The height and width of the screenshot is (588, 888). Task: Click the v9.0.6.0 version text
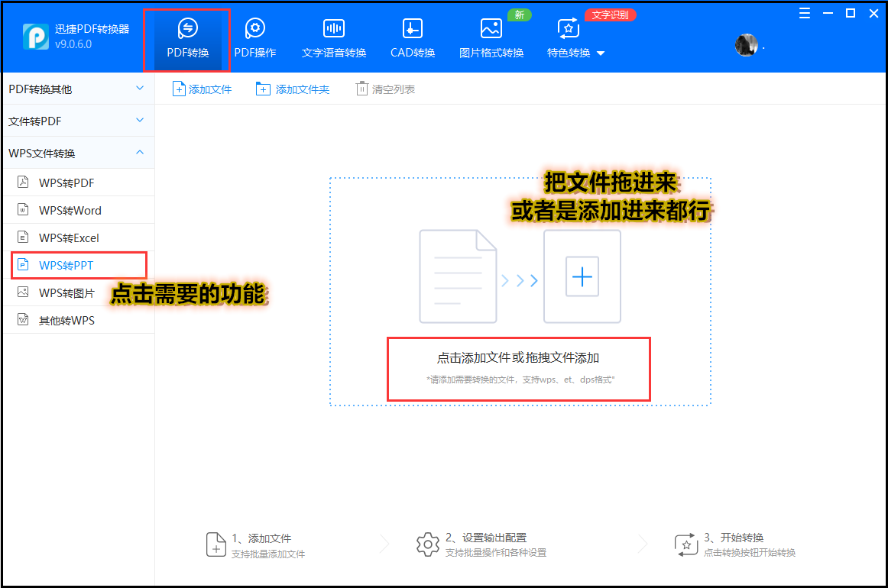73,44
